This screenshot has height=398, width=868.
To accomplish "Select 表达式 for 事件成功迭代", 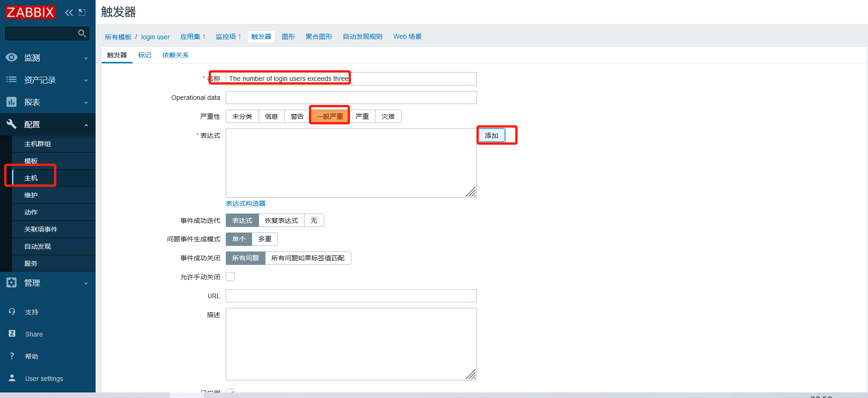I will [242, 220].
